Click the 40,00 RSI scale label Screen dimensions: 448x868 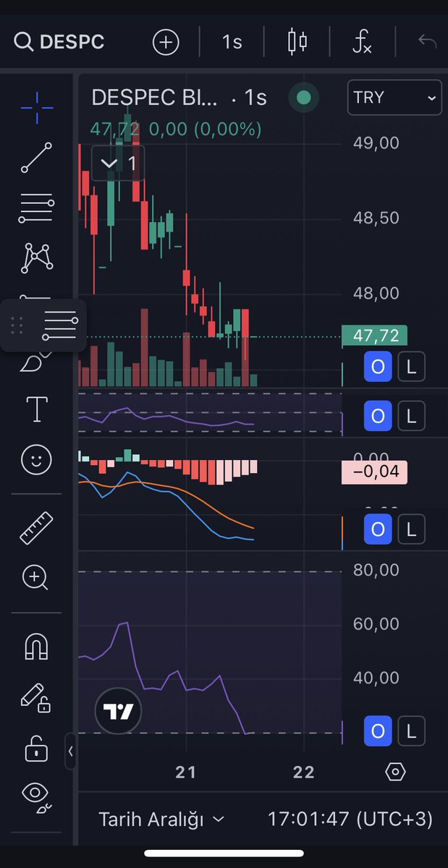pos(376,678)
